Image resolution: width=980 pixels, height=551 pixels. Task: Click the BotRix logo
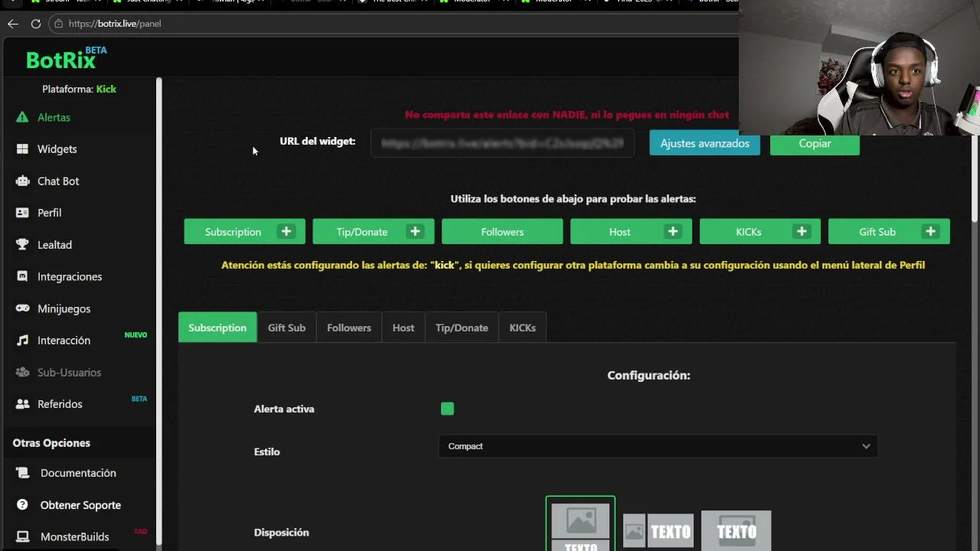(66, 58)
